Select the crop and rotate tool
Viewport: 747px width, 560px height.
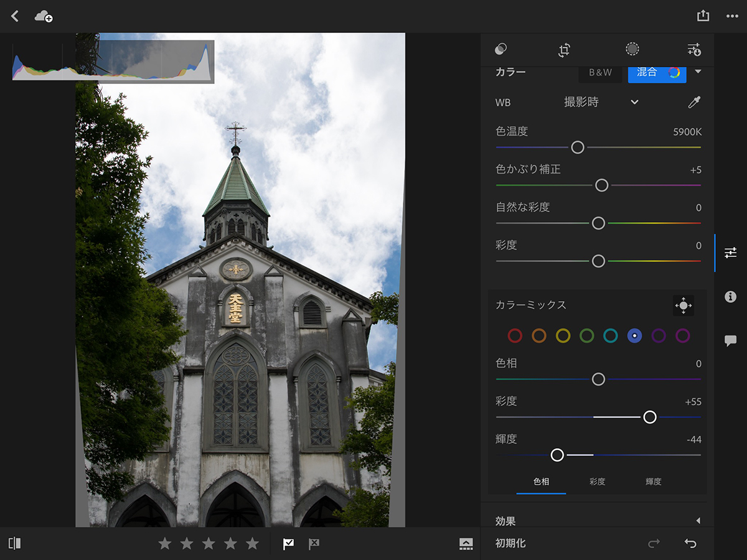click(564, 50)
